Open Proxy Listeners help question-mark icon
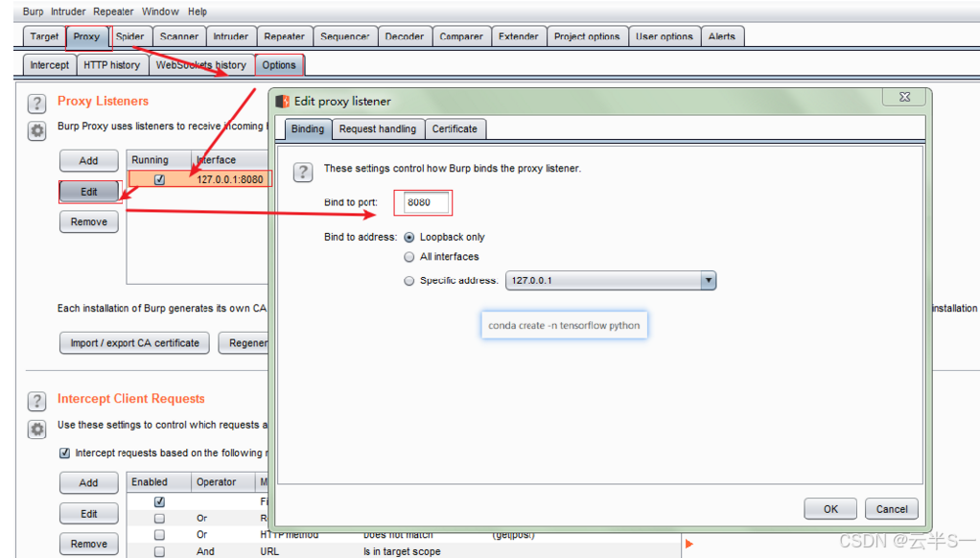 tap(36, 104)
